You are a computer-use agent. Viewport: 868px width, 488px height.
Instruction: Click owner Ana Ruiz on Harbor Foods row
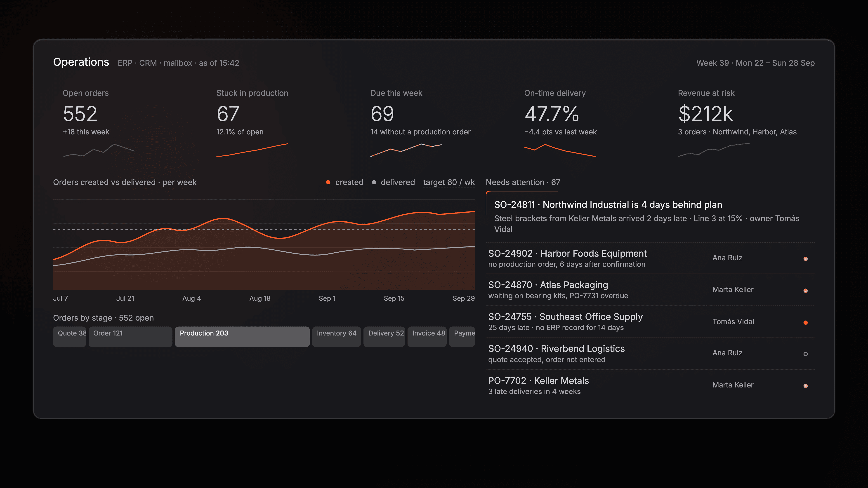pos(727,258)
